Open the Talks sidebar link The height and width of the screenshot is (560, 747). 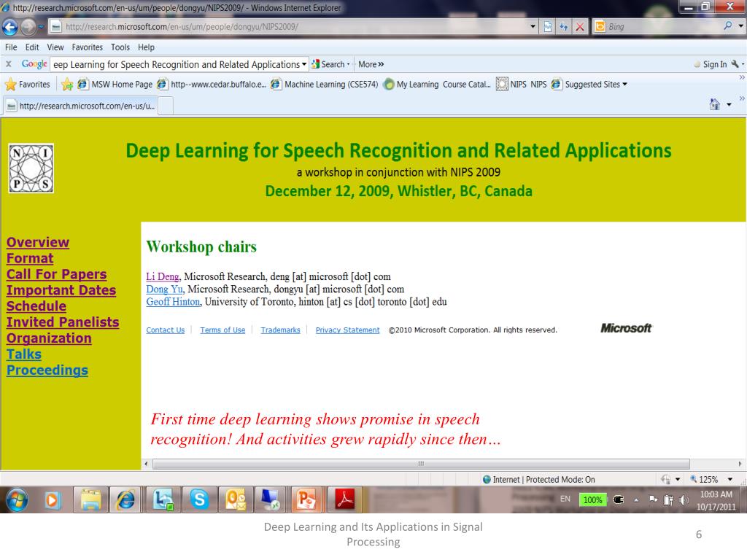coord(24,354)
